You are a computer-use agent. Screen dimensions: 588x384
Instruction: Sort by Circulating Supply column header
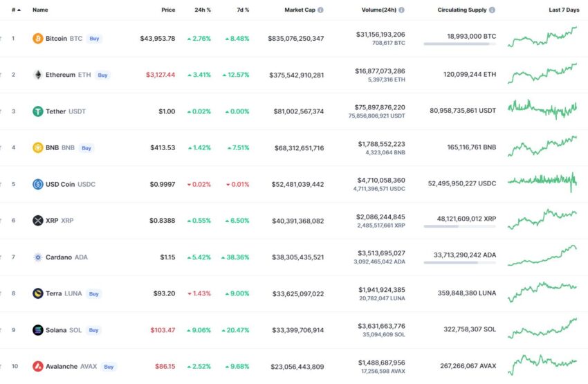(x=461, y=10)
